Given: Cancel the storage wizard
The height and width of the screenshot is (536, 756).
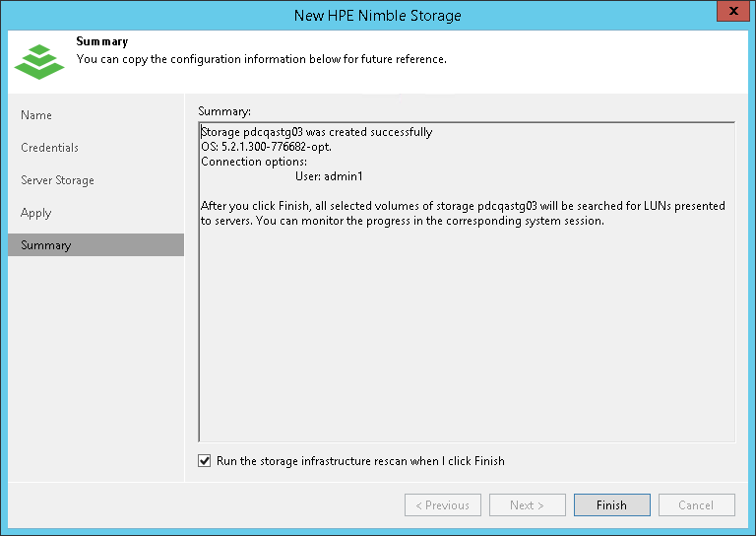Looking at the screenshot, I should coord(696,505).
